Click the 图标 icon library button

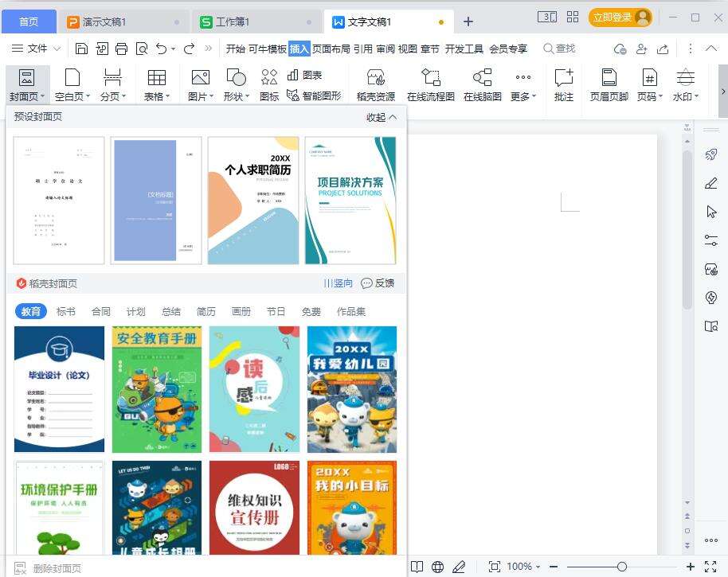(x=269, y=85)
